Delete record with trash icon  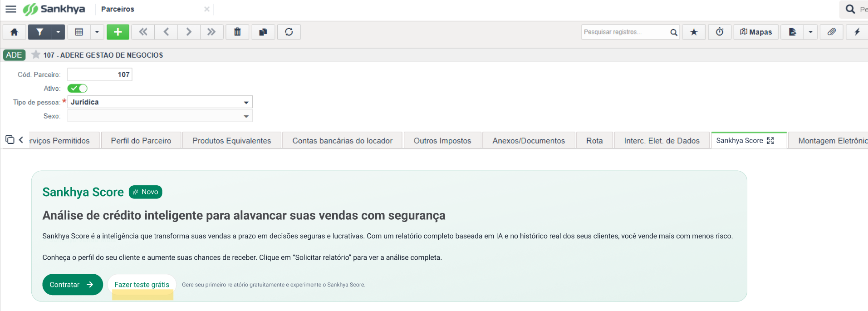tap(237, 32)
